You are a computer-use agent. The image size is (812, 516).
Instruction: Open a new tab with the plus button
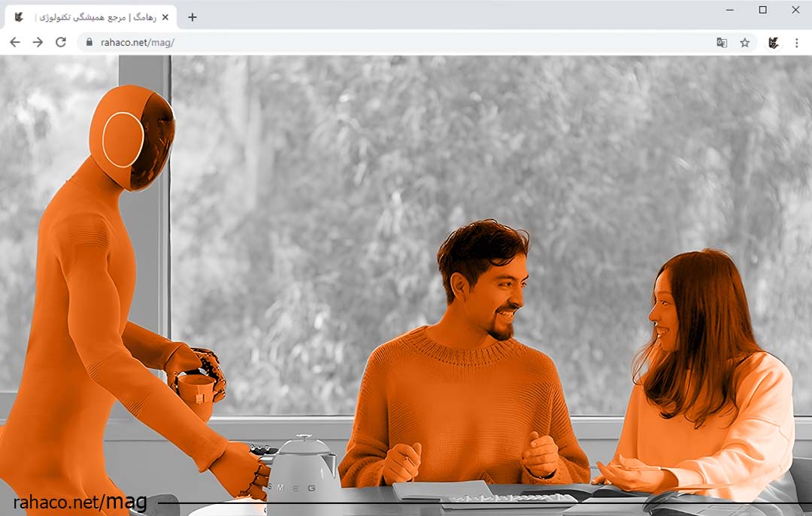[192, 17]
